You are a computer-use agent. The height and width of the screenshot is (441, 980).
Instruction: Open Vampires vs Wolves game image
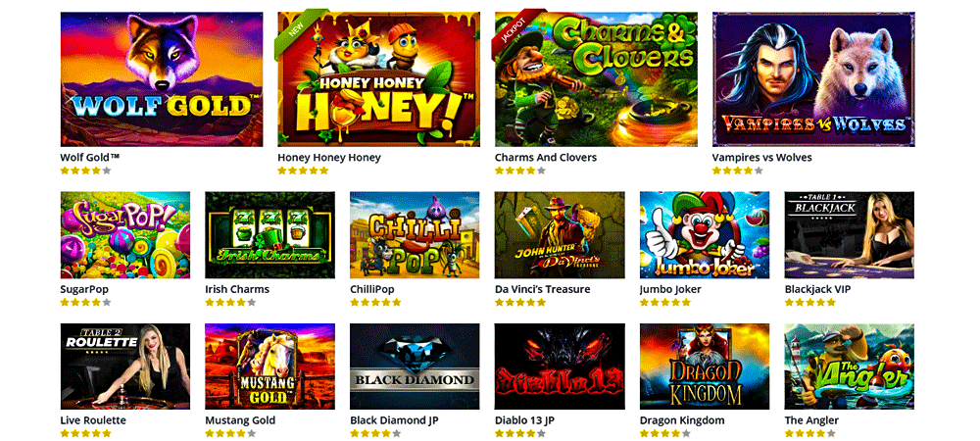click(x=813, y=79)
